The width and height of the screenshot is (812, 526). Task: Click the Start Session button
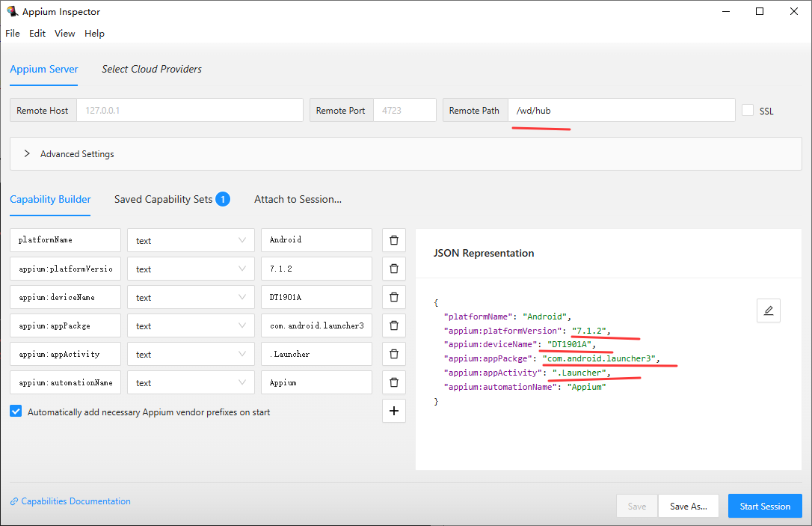tap(765, 507)
